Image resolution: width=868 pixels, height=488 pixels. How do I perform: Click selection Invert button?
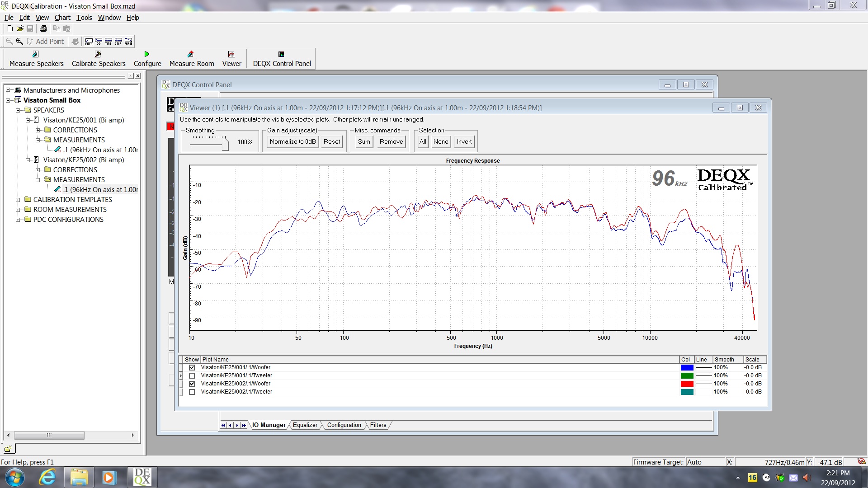click(464, 141)
